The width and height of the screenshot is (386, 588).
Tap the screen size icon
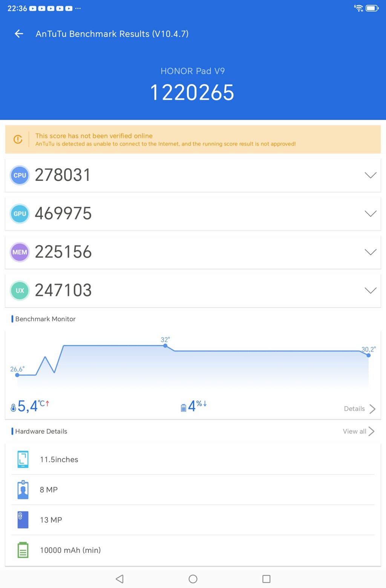pyautogui.click(x=23, y=459)
